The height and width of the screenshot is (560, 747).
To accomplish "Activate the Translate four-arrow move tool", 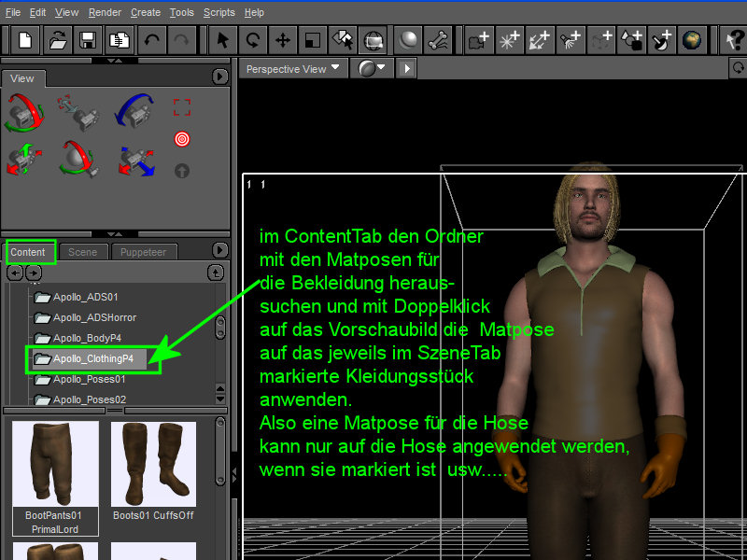I will coord(283,40).
